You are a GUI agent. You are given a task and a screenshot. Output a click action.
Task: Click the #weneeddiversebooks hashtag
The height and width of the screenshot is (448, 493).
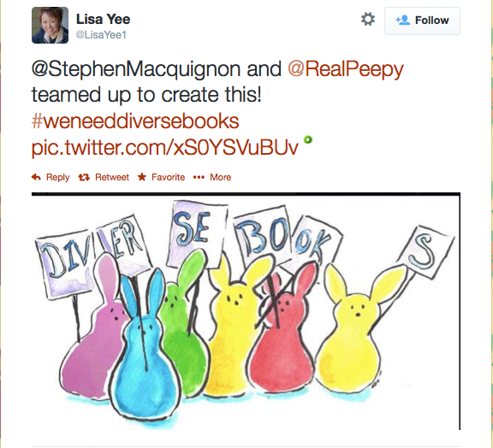click(x=135, y=121)
